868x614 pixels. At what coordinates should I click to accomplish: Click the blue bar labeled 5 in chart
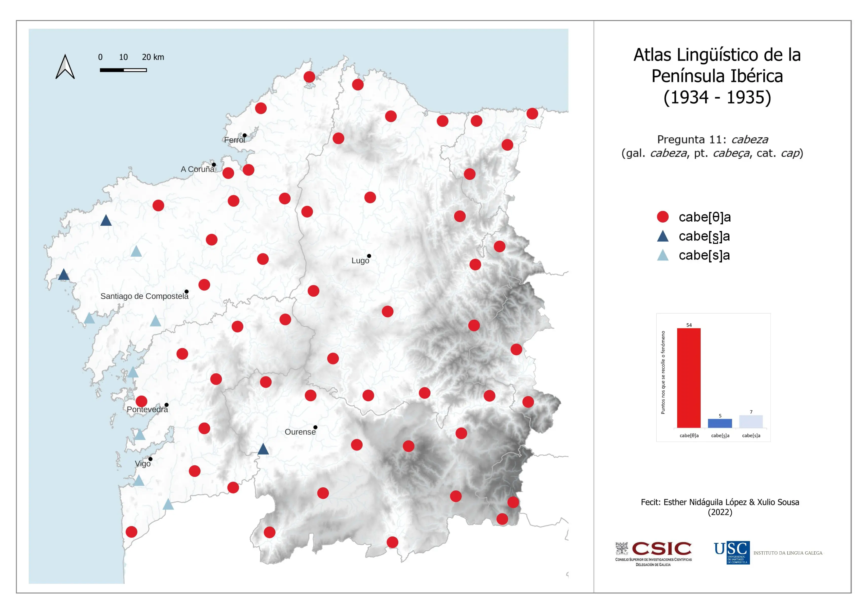click(x=720, y=423)
